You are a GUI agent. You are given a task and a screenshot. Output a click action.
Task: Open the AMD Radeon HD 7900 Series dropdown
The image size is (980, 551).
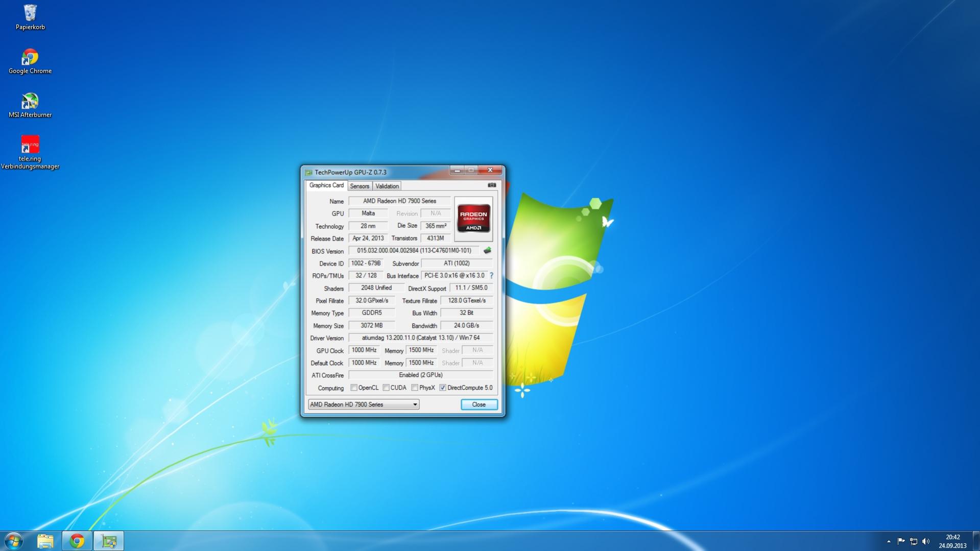click(x=364, y=404)
